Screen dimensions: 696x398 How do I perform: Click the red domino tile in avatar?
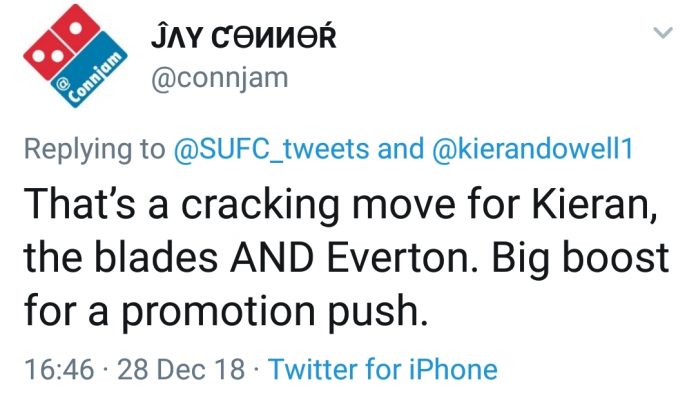(61, 42)
